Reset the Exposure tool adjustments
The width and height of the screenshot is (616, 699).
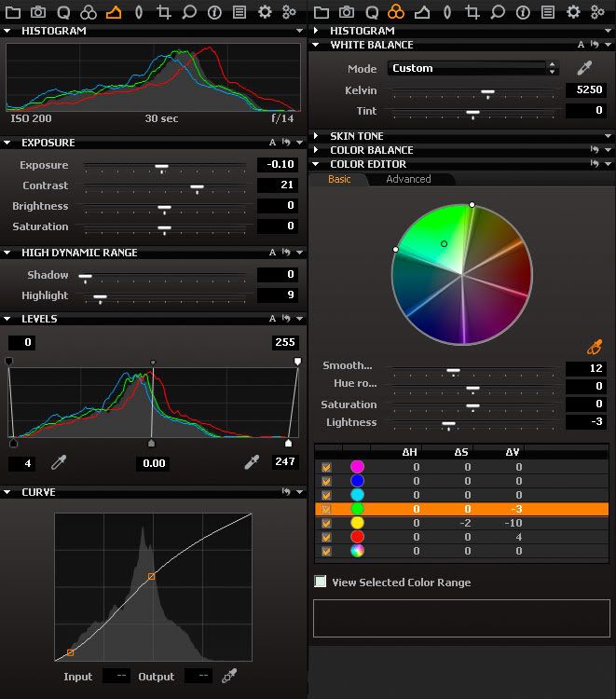click(286, 143)
